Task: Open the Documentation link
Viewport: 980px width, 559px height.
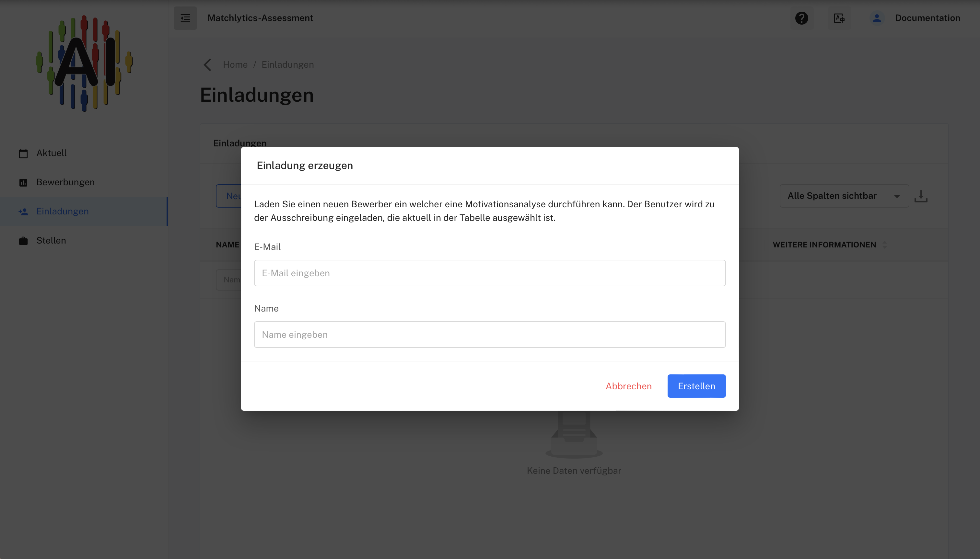Action: click(927, 18)
